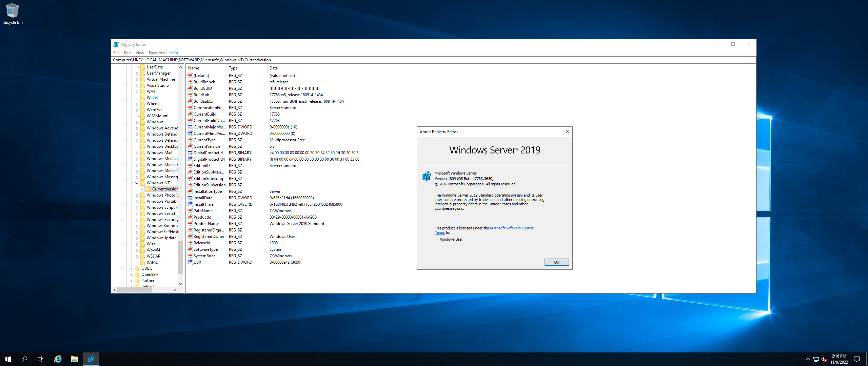
Task: Click the taskbar clock showing 2:16 PM
Action: coord(839,356)
